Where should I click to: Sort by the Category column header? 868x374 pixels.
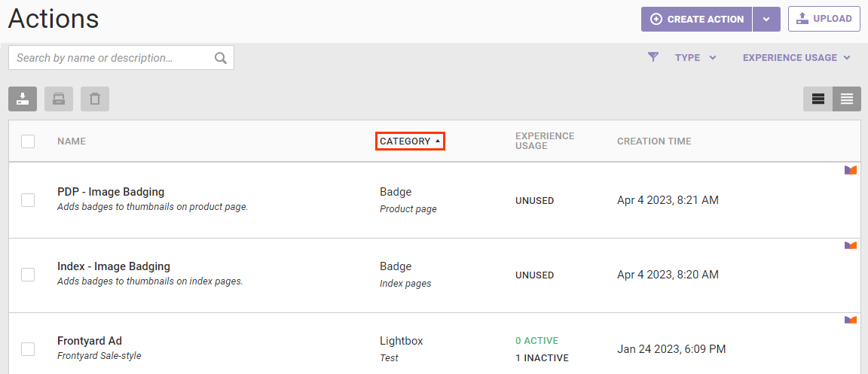[410, 141]
